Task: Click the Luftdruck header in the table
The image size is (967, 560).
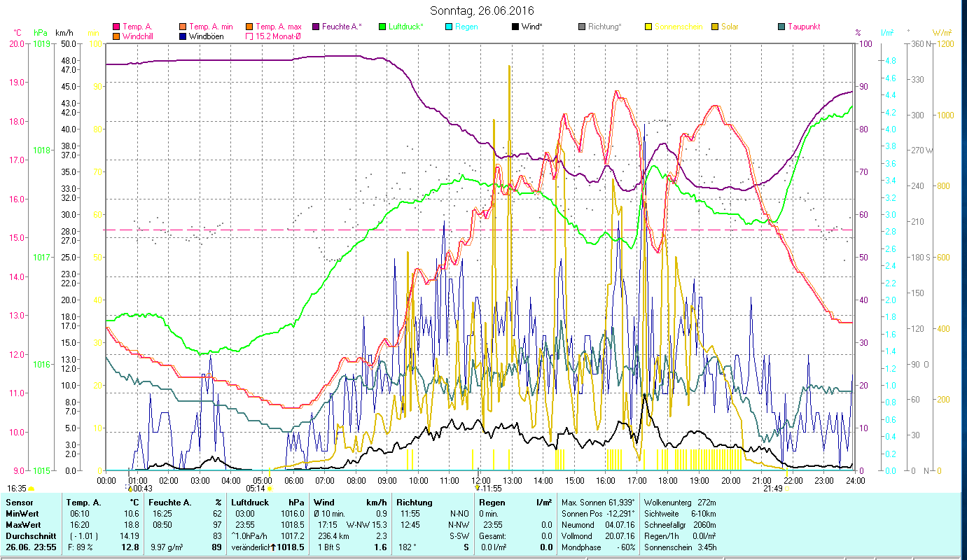Action: 251,503
